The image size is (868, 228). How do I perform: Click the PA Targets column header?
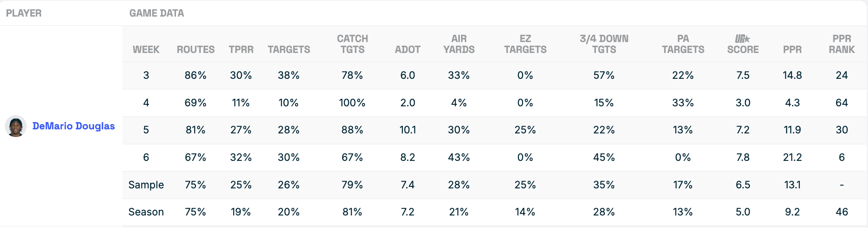click(x=683, y=44)
